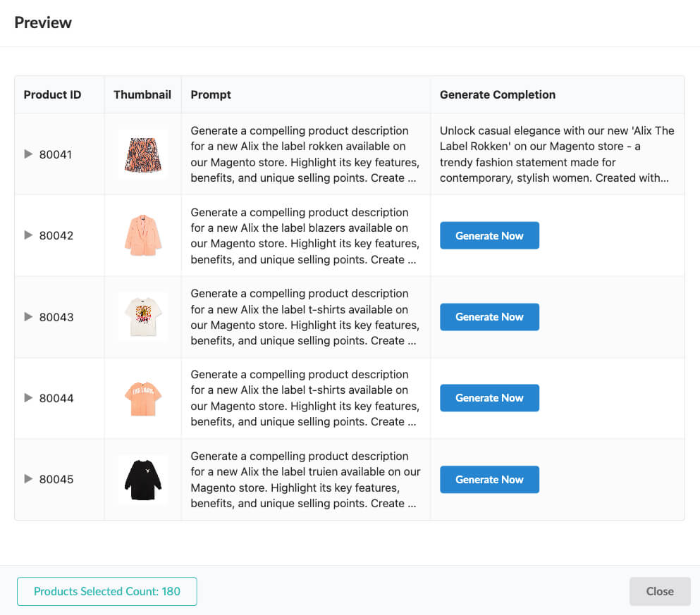The height and width of the screenshot is (615, 700).
Task: Select the generated description text for product 80041
Action: (x=556, y=154)
